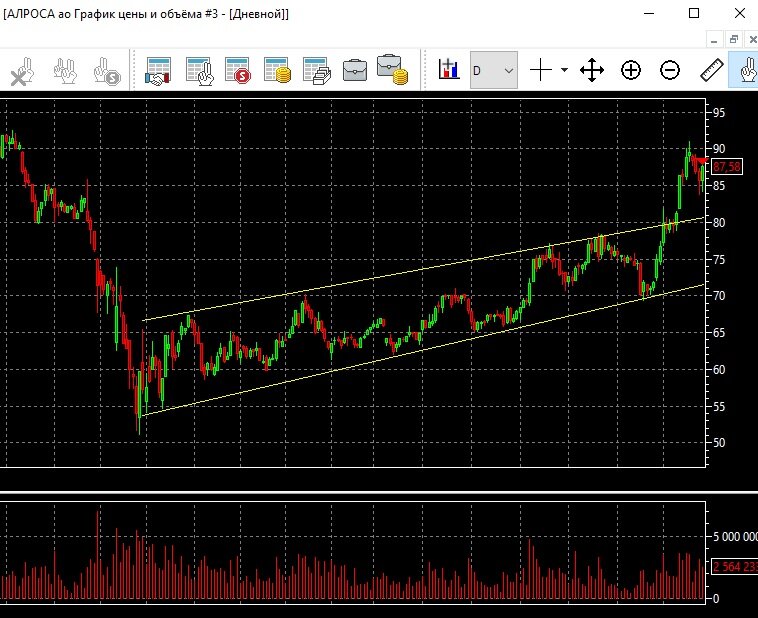Minimize the inner chart window
The width and height of the screenshot is (758, 618).
coord(714,40)
